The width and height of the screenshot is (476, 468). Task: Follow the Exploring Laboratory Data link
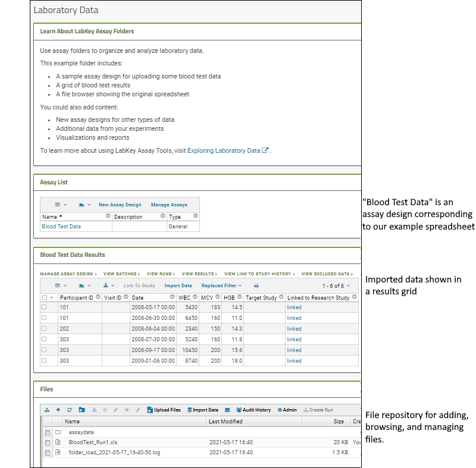coord(224,150)
